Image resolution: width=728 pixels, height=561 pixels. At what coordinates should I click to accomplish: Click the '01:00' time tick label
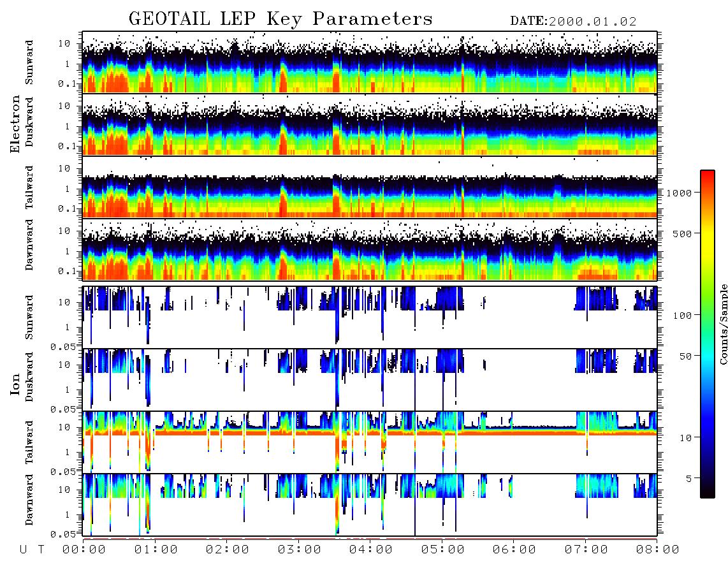(156, 550)
